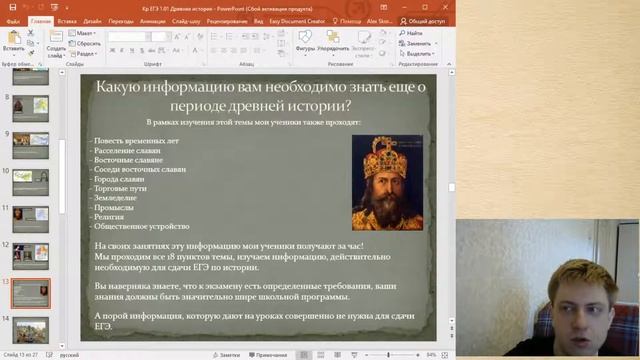Switch to Reading view icon

[x=338, y=355]
